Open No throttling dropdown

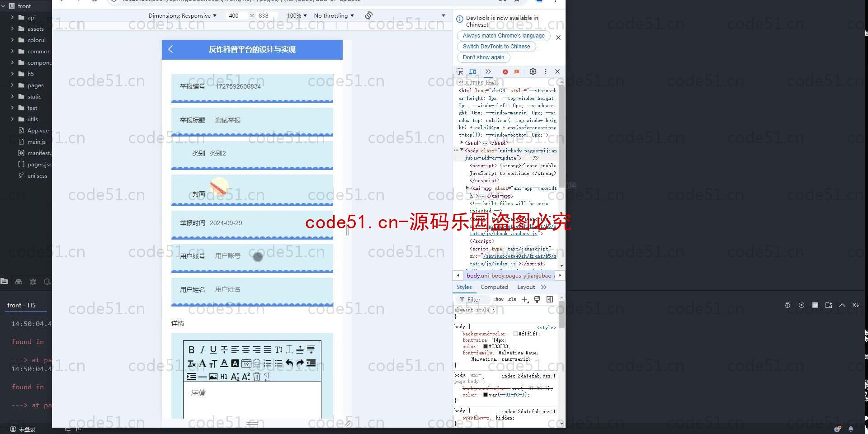coord(334,15)
